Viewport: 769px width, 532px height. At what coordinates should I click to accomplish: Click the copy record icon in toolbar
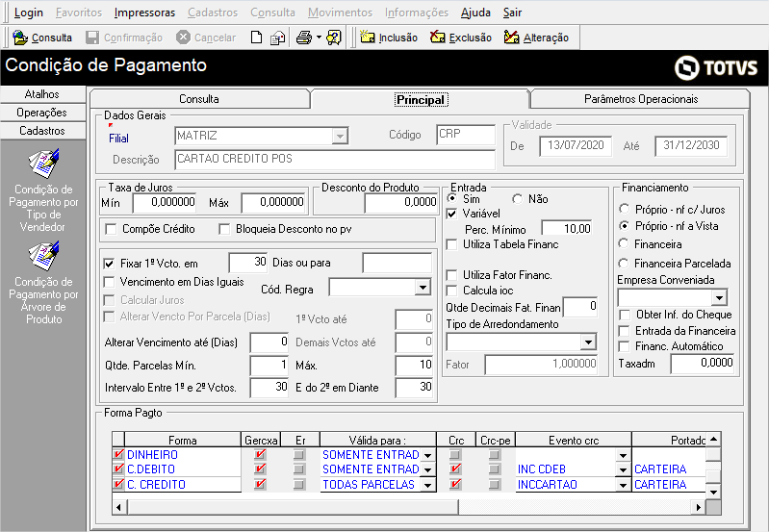coord(277,38)
